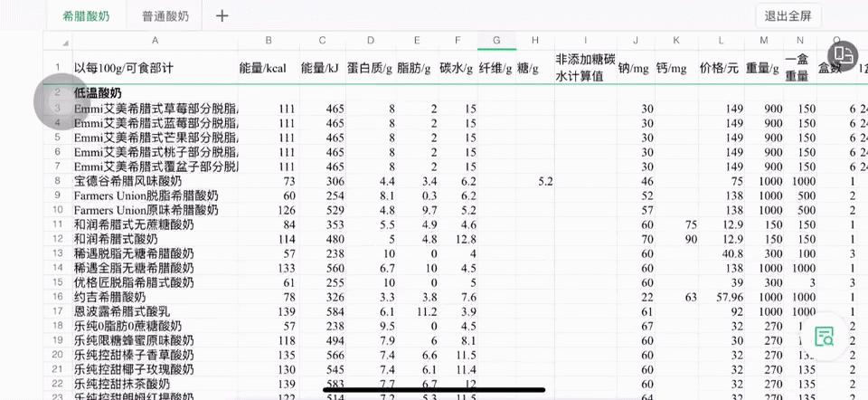
Task: Click the 重量/g header cell
Action: (764, 68)
